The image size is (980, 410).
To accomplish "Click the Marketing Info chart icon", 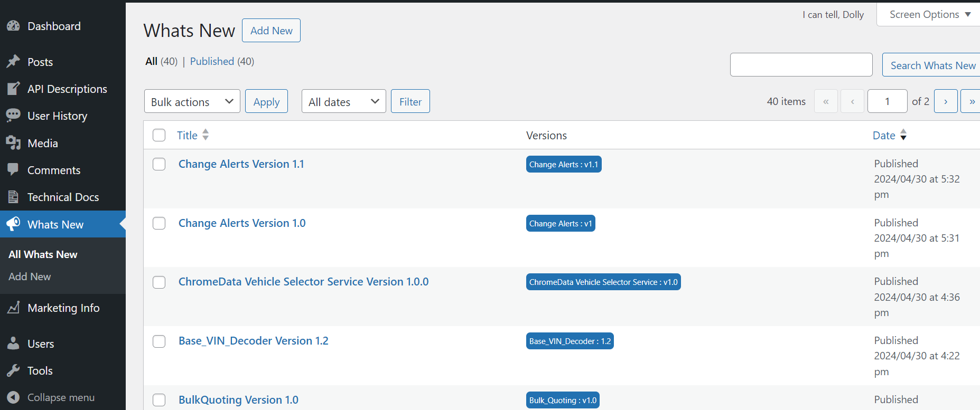I will click(13, 308).
